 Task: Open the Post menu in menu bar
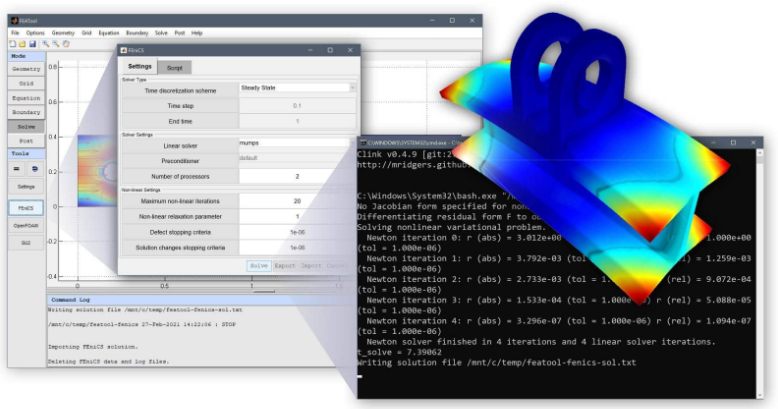click(x=179, y=33)
